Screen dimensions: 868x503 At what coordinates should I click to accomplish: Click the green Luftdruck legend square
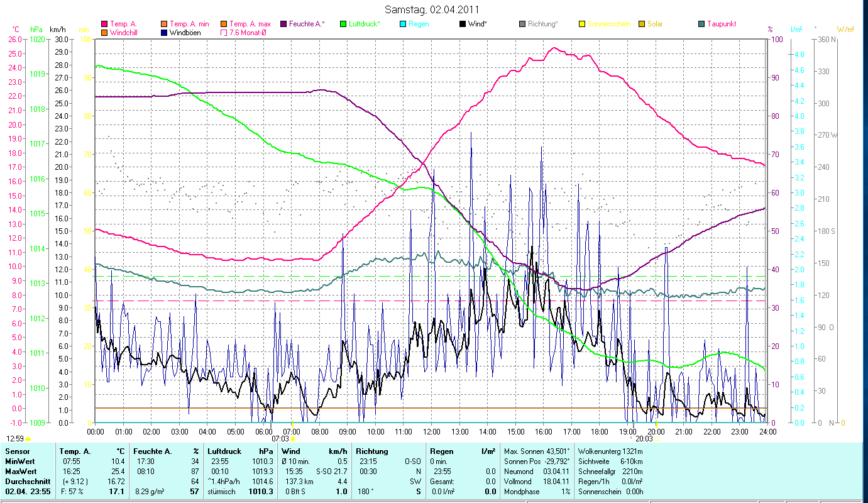click(x=343, y=24)
